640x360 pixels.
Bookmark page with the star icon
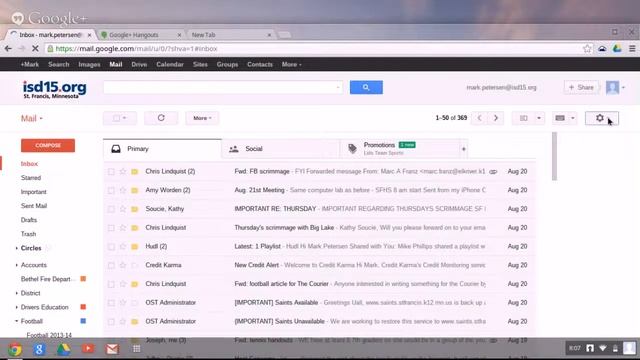[x=587, y=49]
